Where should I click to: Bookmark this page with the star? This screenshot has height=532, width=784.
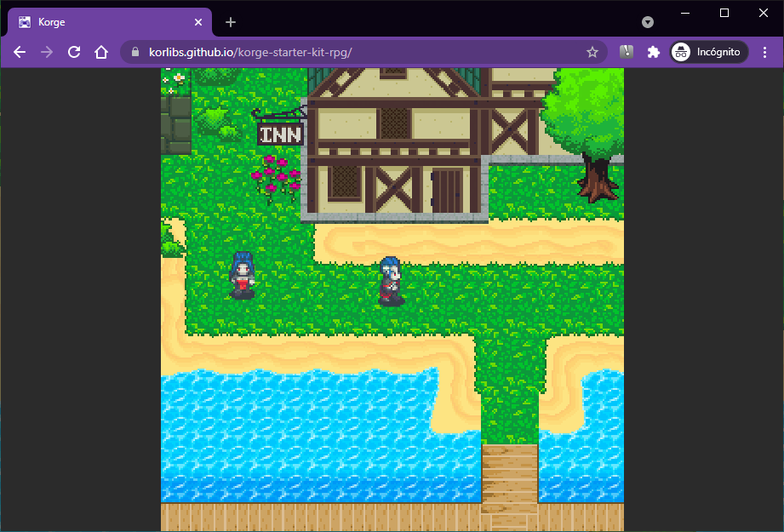coord(592,52)
